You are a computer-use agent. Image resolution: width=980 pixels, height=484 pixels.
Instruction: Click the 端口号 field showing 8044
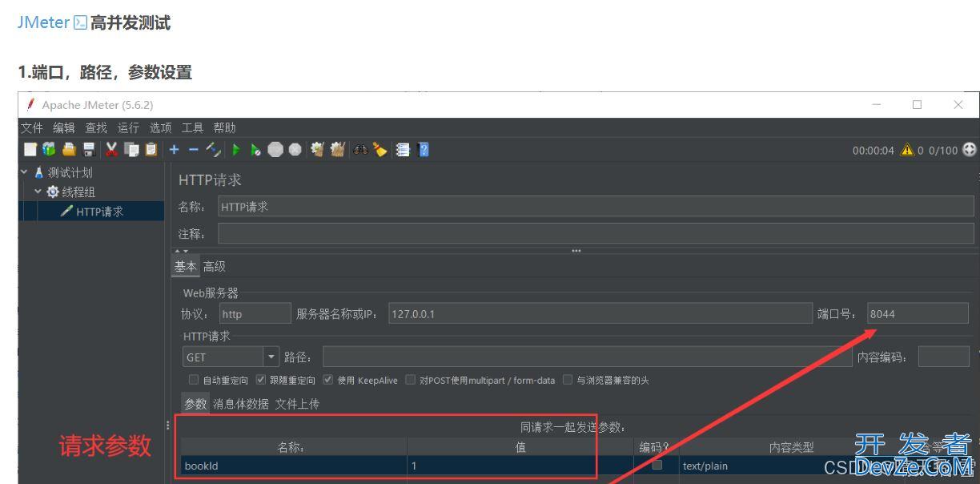click(918, 314)
